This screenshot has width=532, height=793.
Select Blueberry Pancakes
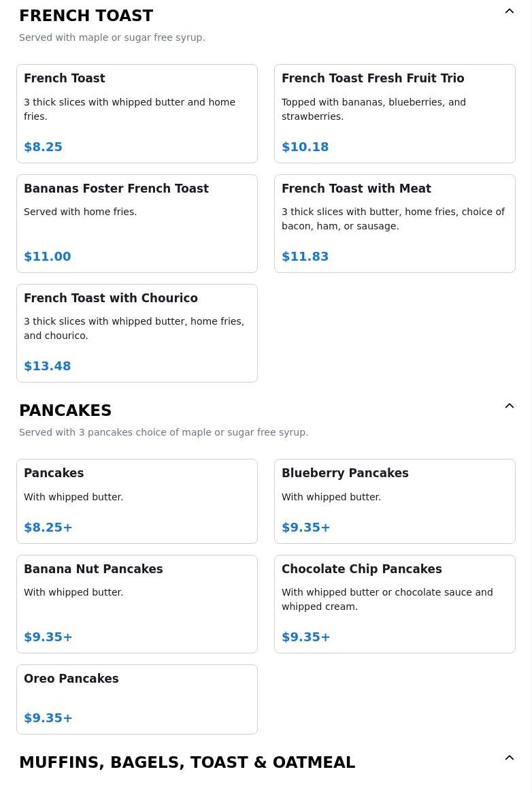coord(395,501)
